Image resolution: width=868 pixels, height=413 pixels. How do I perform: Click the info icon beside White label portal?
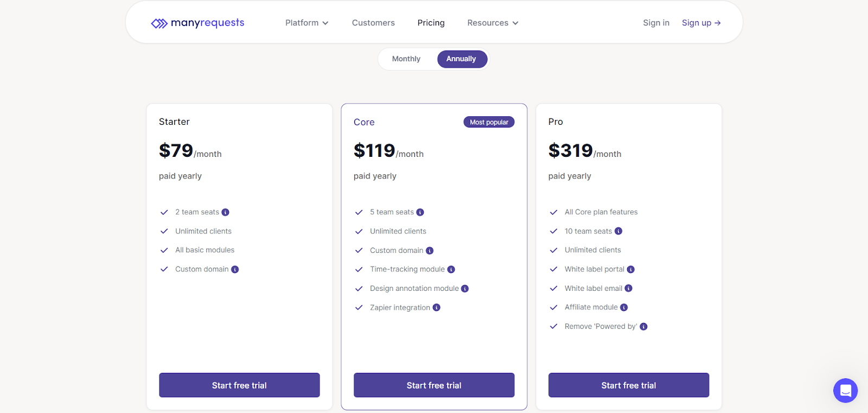[631, 269]
